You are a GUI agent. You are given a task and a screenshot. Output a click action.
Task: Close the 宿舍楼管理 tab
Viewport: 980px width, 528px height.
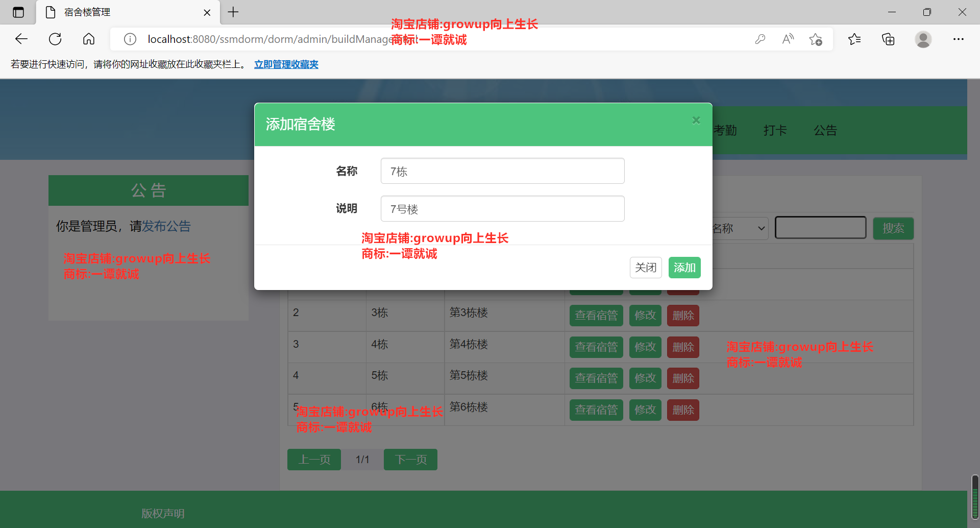point(207,12)
